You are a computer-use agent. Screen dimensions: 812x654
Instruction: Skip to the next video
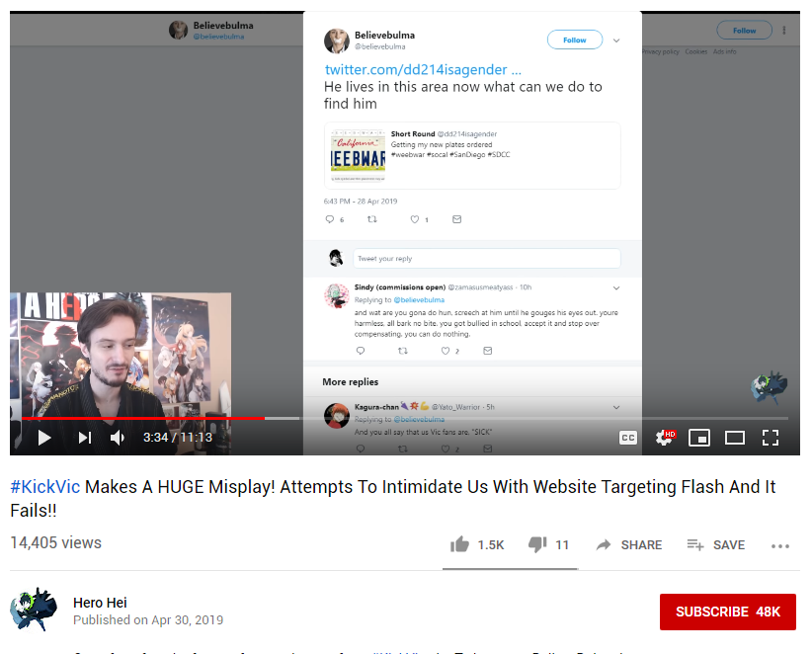click(85, 438)
